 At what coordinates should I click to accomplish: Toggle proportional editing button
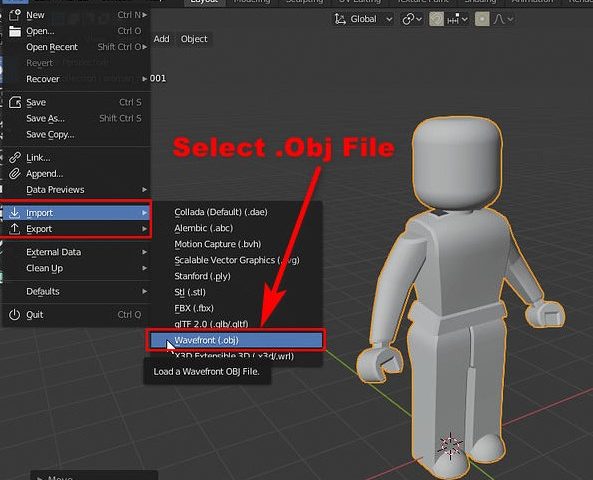pyautogui.click(x=482, y=19)
